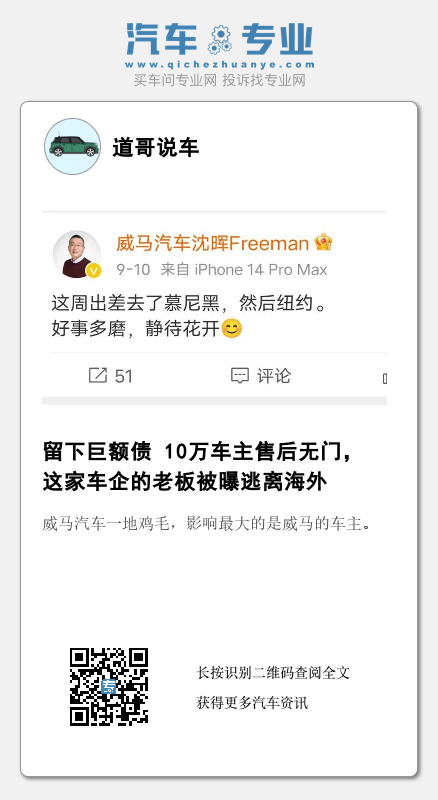Screen dimensions: 438x800
Task: Click the Shen Hui profile photo
Action: [77, 254]
